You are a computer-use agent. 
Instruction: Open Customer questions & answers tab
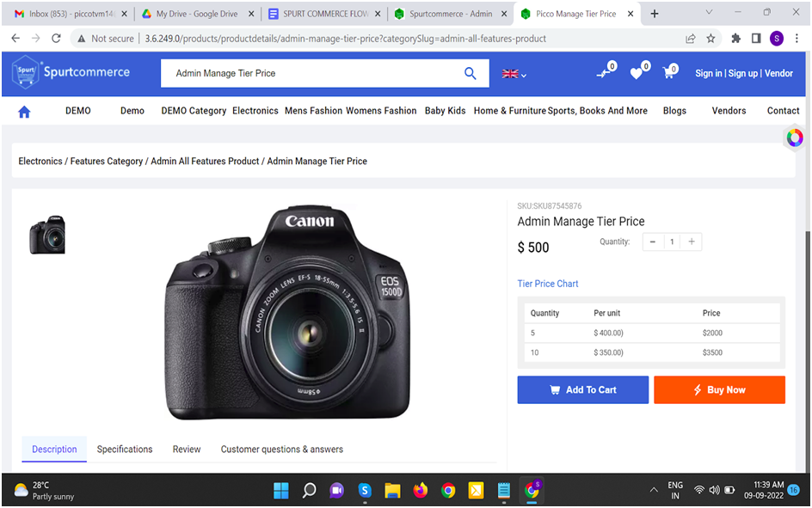(x=282, y=449)
